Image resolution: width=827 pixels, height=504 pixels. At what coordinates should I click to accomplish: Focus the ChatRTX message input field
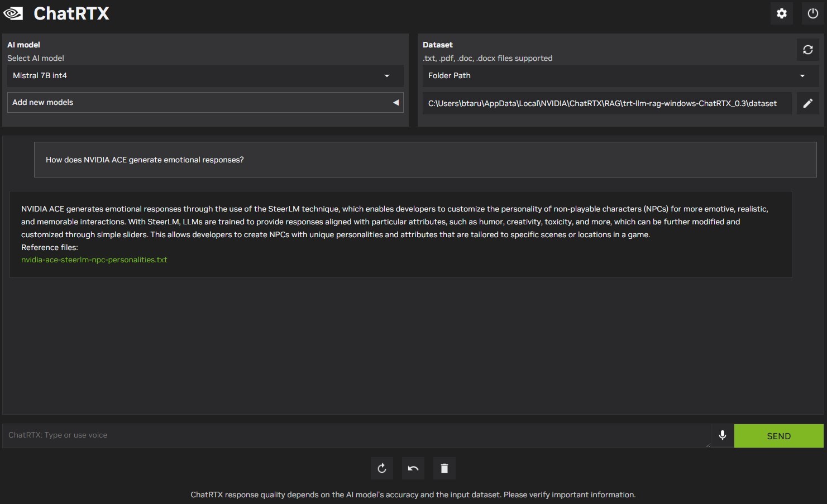(x=356, y=435)
